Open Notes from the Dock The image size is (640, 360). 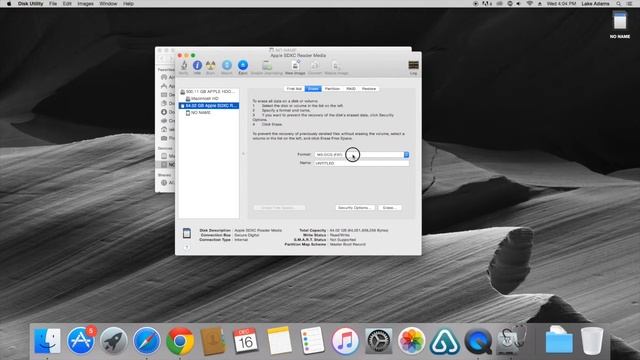(x=279, y=340)
